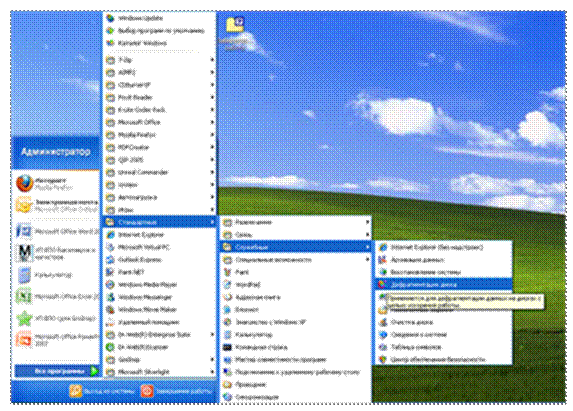Open the Стандартные submenu
Image resolution: width=573 pixels, height=411 pixels.
pos(159,222)
